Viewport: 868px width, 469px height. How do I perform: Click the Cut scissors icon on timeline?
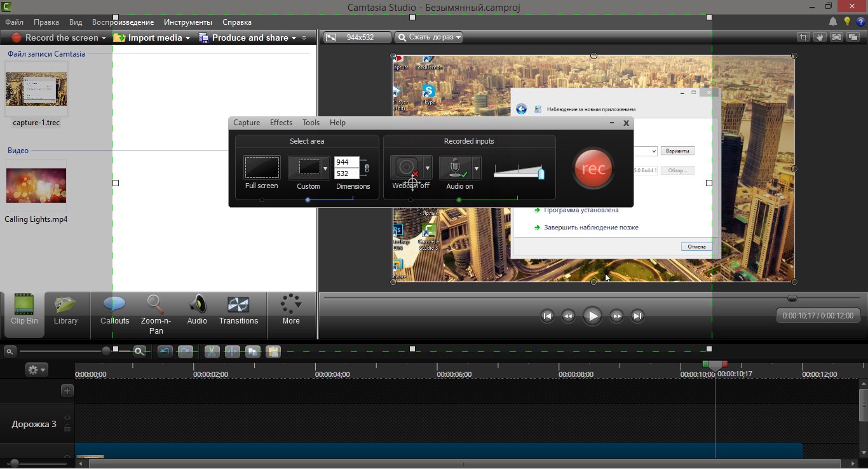[212, 351]
